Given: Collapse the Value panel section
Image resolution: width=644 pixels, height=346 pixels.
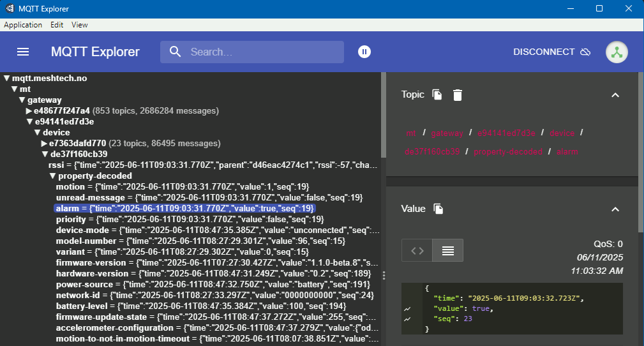Looking at the screenshot, I should click(615, 209).
